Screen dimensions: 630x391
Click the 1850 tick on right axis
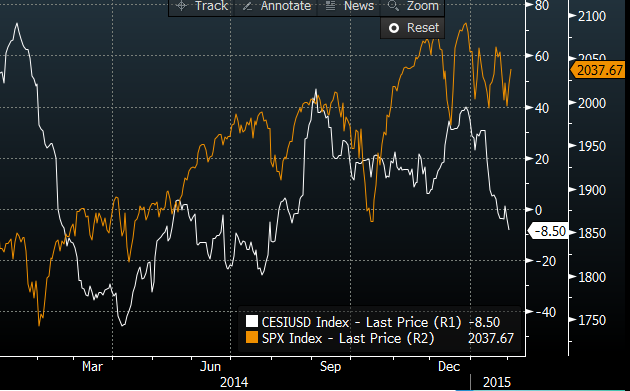592,233
